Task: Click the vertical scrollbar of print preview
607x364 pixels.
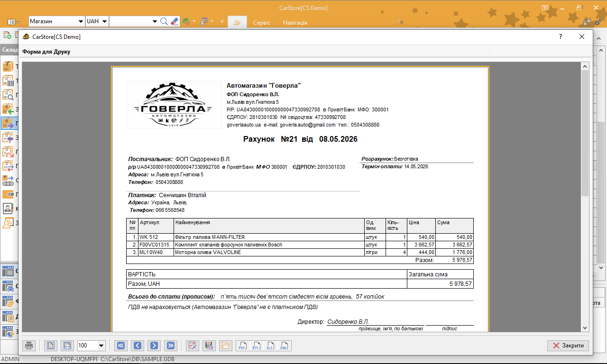Action: pyautogui.click(x=585, y=197)
